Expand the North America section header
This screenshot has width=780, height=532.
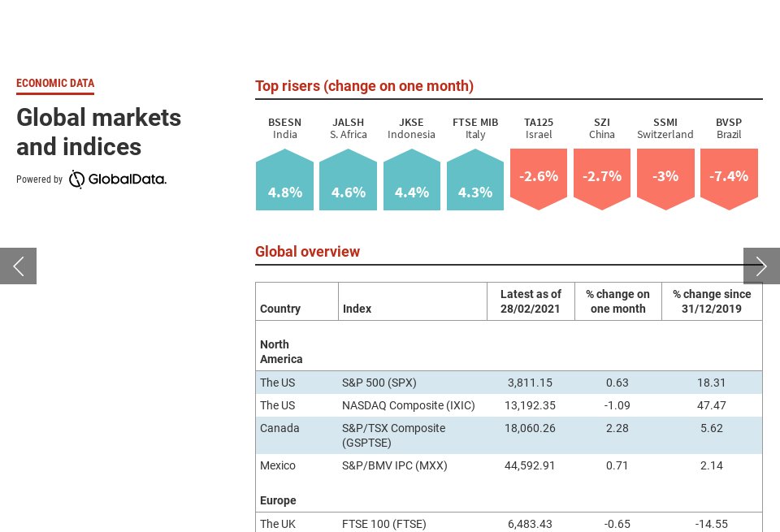(281, 352)
